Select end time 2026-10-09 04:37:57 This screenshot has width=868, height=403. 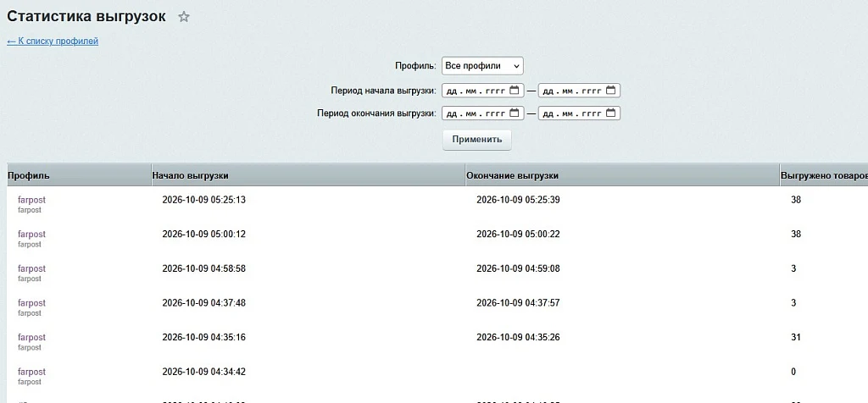pos(518,303)
